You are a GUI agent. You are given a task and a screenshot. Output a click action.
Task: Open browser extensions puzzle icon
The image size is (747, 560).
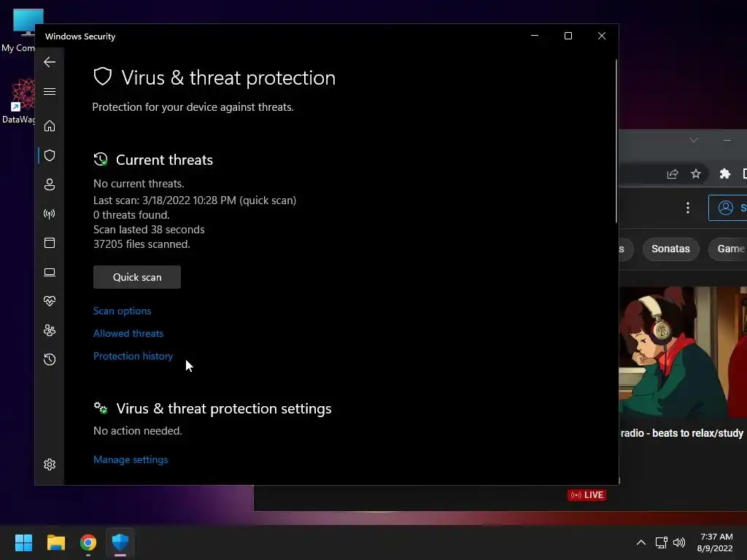coord(725,174)
